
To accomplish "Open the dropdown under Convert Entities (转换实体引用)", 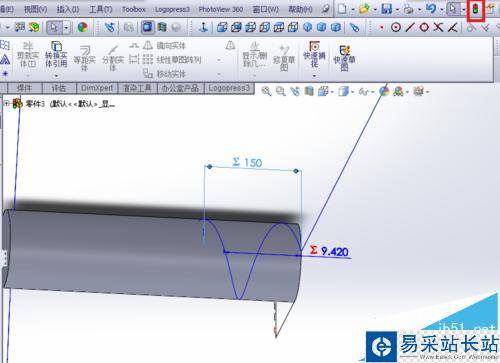I will [x=56, y=76].
